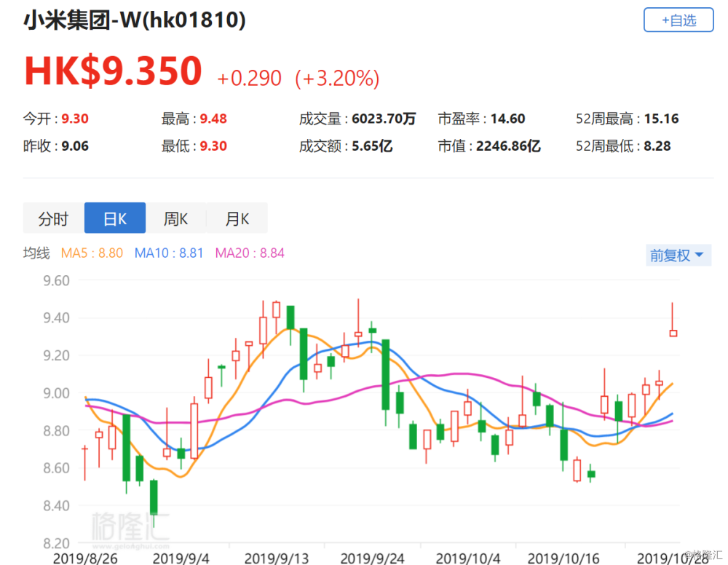
Task: Click the 市值 market cap value 2246.86亿
Action: pos(508,146)
